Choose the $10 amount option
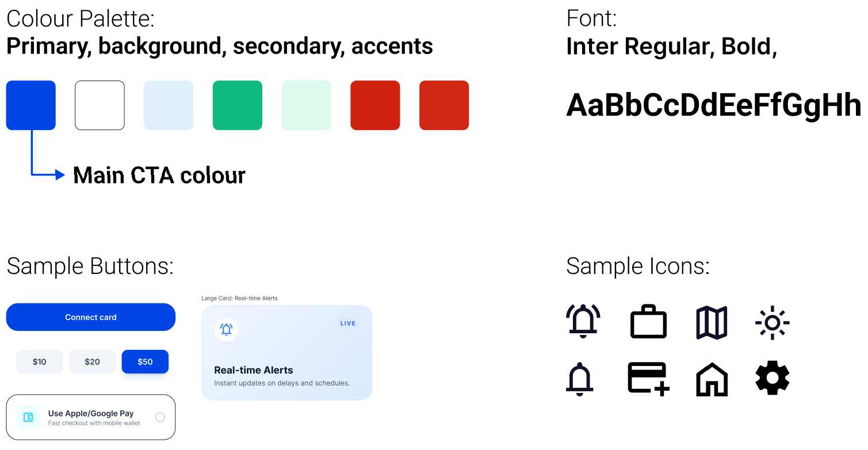This screenshot has width=868, height=450. 39,362
